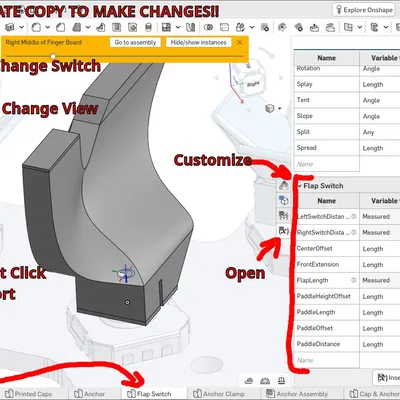Viewport: 400px width, 400px height.
Task: Open the Transform tool dropdown arrow
Action: click(x=252, y=27)
